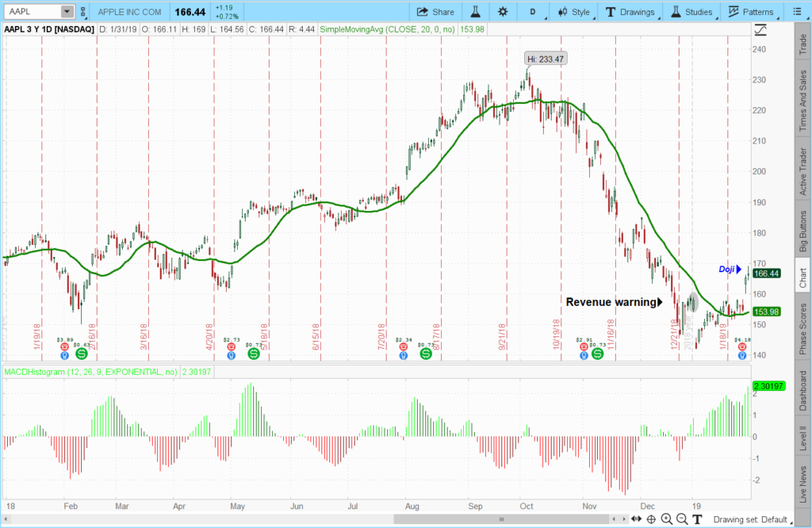Click the May $2.73 earnings phone icon

[232, 346]
